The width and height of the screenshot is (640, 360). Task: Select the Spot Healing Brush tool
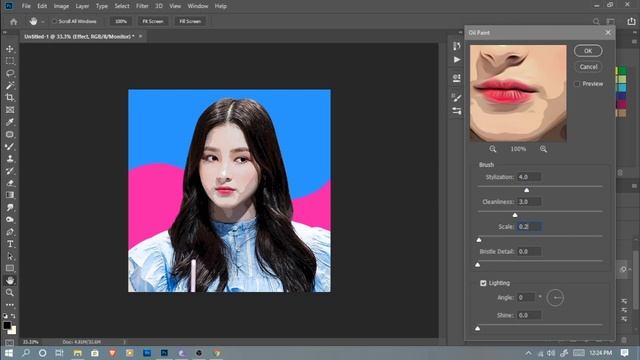click(10, 134)
